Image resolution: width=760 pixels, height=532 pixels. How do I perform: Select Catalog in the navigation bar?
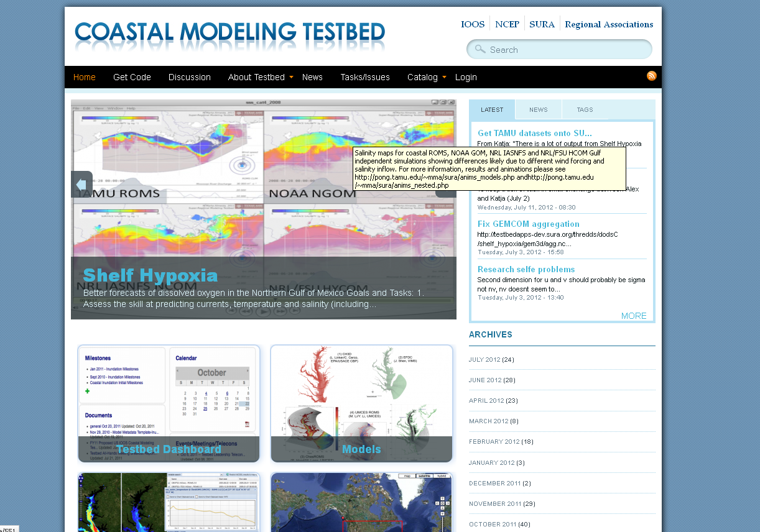(x=422, y=77)
